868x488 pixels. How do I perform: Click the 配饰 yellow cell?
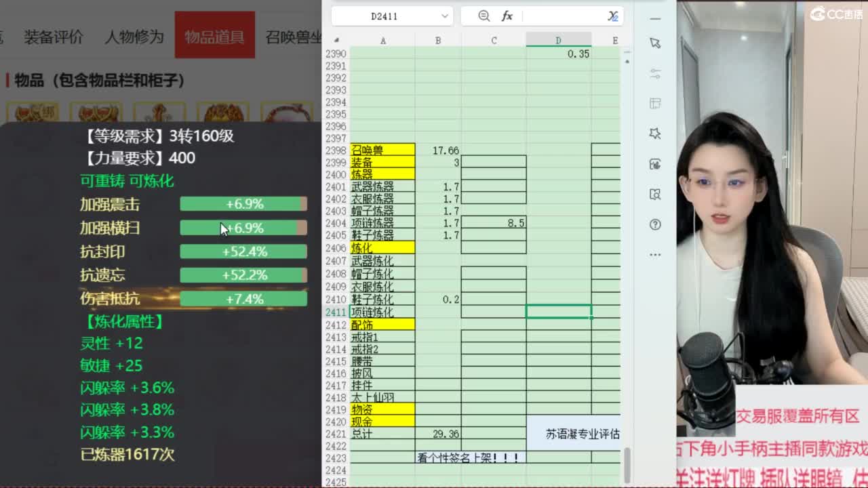[382, 325]
